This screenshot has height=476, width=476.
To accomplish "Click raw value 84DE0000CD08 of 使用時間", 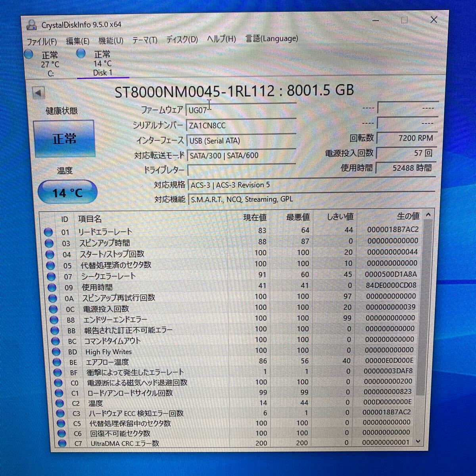I will click(391, 285).
